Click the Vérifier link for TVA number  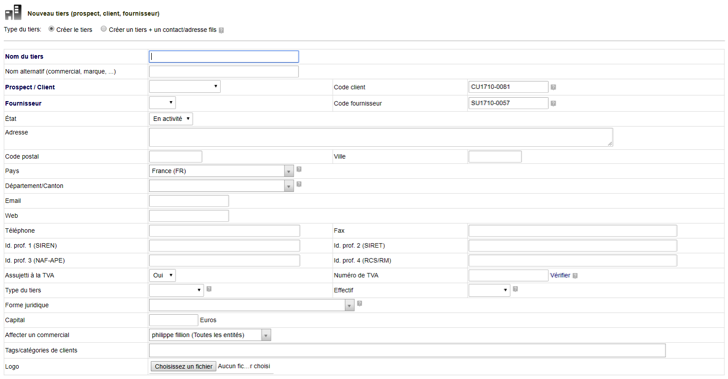[x=560, y=275]
